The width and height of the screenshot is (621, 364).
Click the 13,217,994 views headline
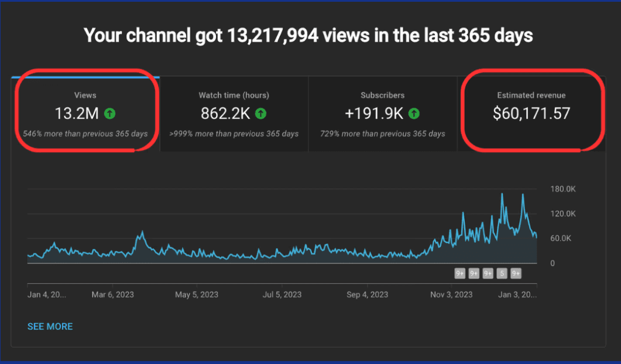[x=308, y=35]
